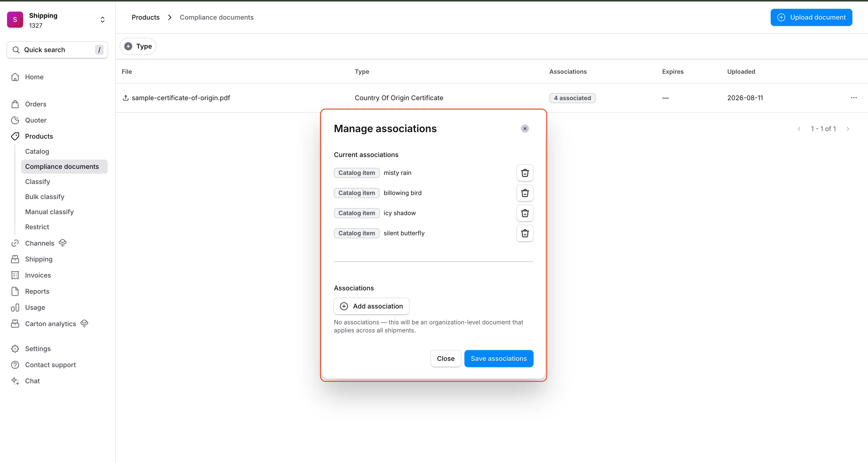The image size is (868, 463).
Task: Click the Quoter icon in sidebar
Action: click(x=15, y=120)
